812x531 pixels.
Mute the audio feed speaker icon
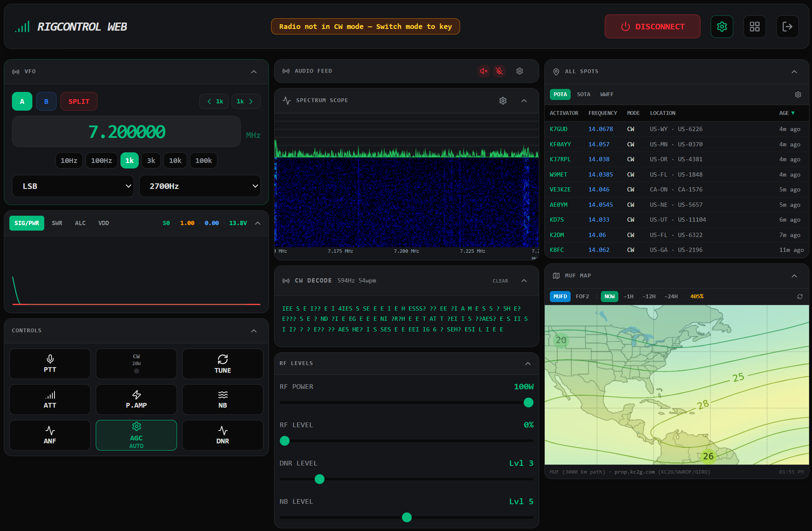click(x=484, y=71)
